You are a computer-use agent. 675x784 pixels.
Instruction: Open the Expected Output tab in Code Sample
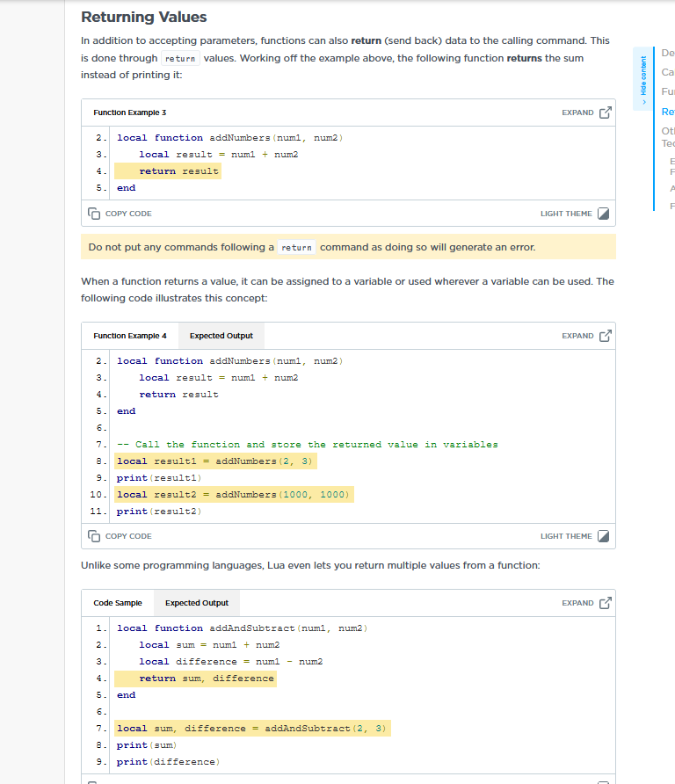click(x=196, y=603)
